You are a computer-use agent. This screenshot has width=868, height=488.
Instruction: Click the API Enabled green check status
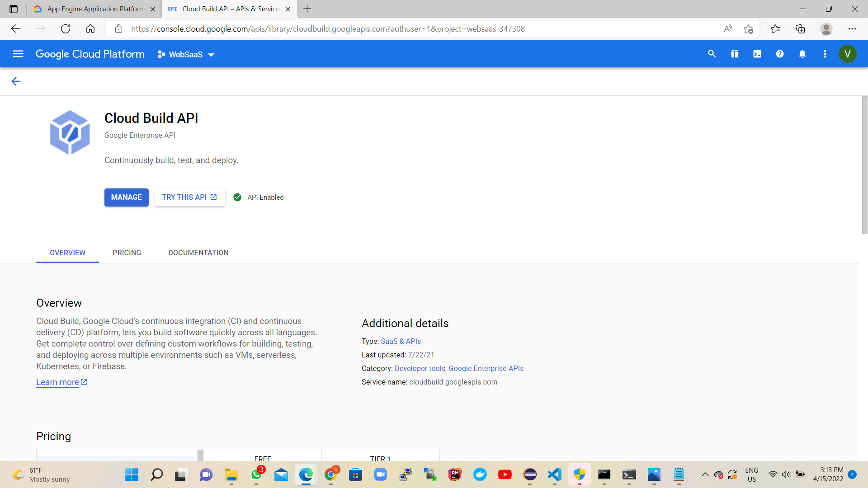[259, 197]
